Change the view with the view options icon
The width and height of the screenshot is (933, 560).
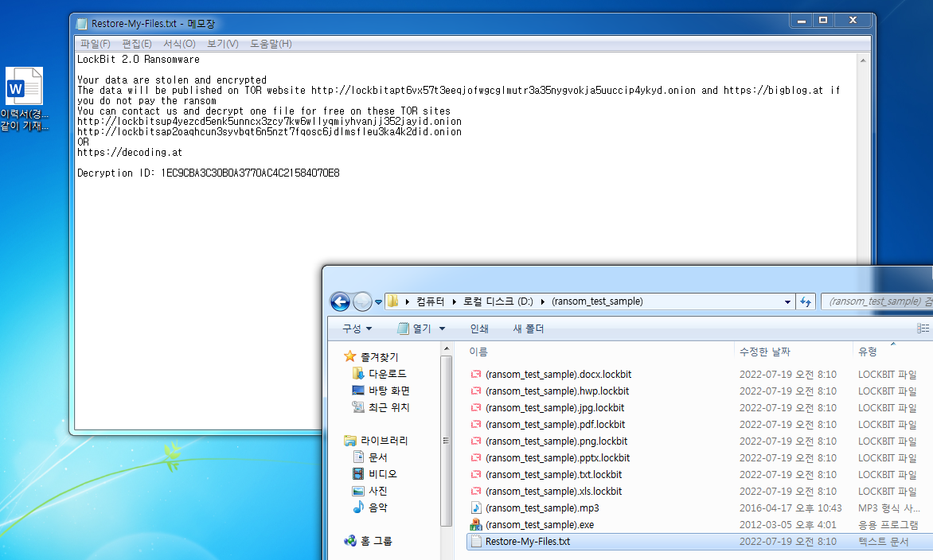tap(923, 329)
